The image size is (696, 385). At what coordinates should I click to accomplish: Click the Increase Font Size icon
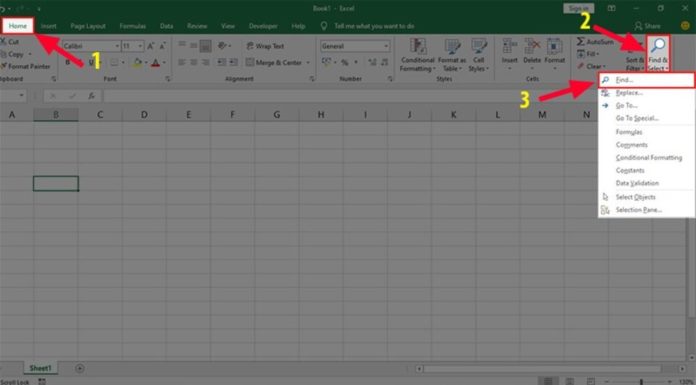pyautogui.click(x=150, y=46)
